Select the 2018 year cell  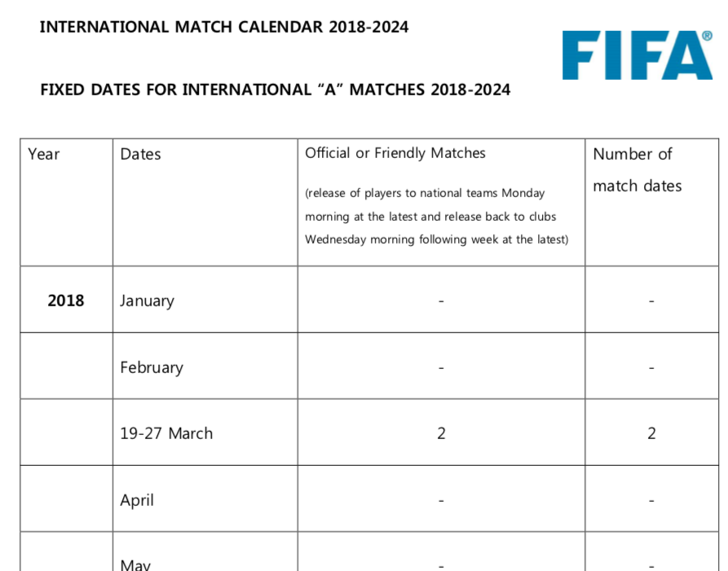(x=66, y=300)
